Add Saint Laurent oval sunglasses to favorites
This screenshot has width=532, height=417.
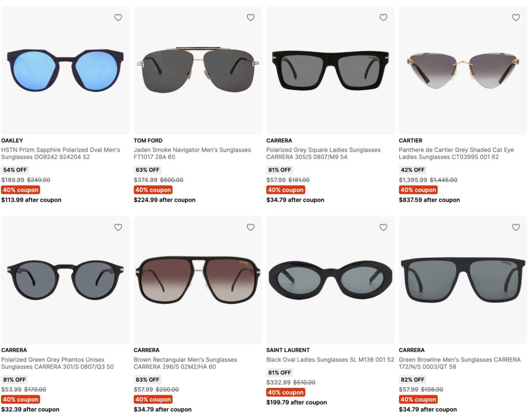click(383, 227)
